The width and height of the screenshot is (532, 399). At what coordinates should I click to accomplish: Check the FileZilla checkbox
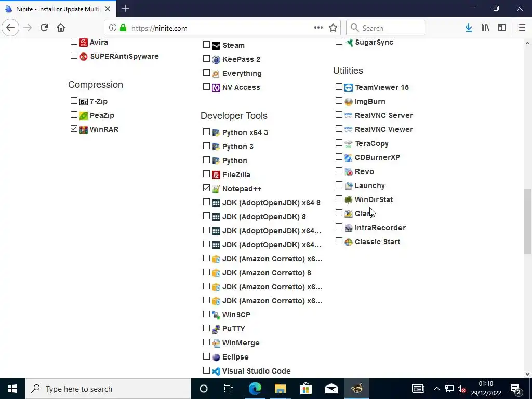[x=206, y=174]
